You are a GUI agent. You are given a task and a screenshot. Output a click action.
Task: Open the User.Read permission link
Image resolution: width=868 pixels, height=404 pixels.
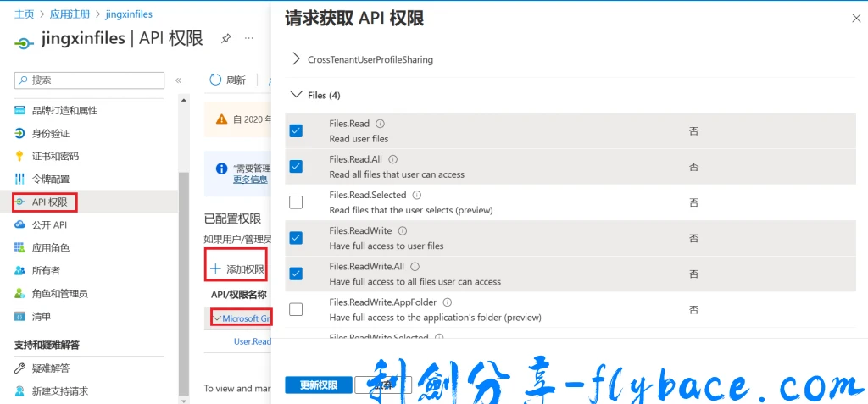[253, 341]
